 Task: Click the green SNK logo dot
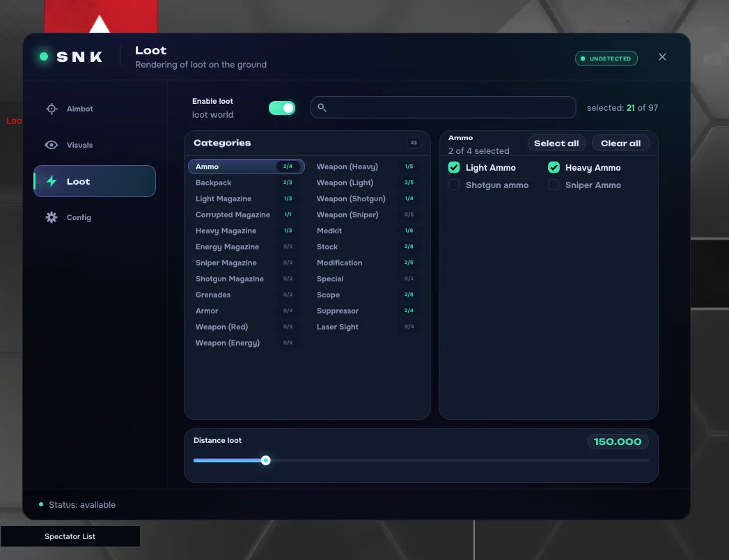[44, 56]
